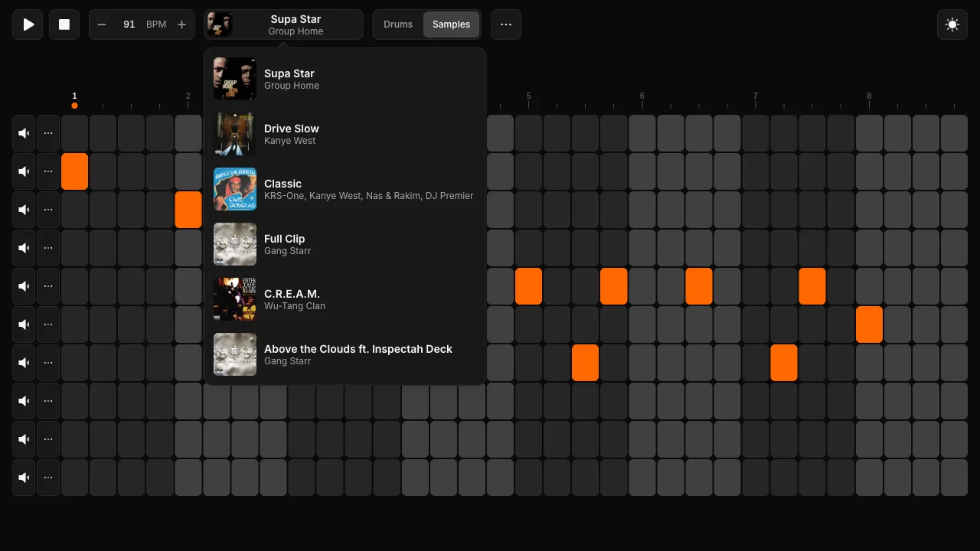
Task: Open options dots for the eighth track row
Action: (48, 401)
